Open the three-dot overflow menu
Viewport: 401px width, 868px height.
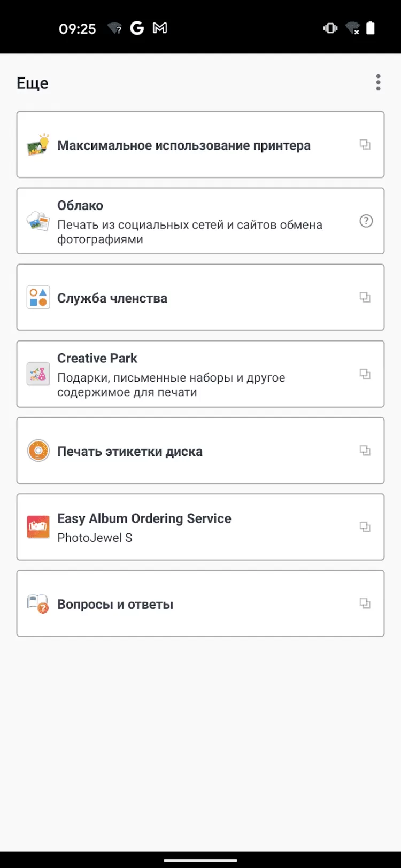(x=378, y=83)
